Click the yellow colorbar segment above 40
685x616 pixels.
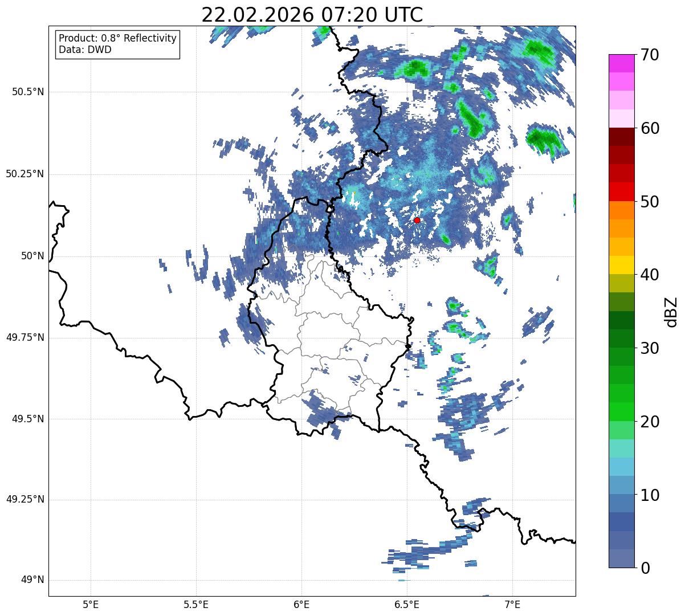click(622, 265)
